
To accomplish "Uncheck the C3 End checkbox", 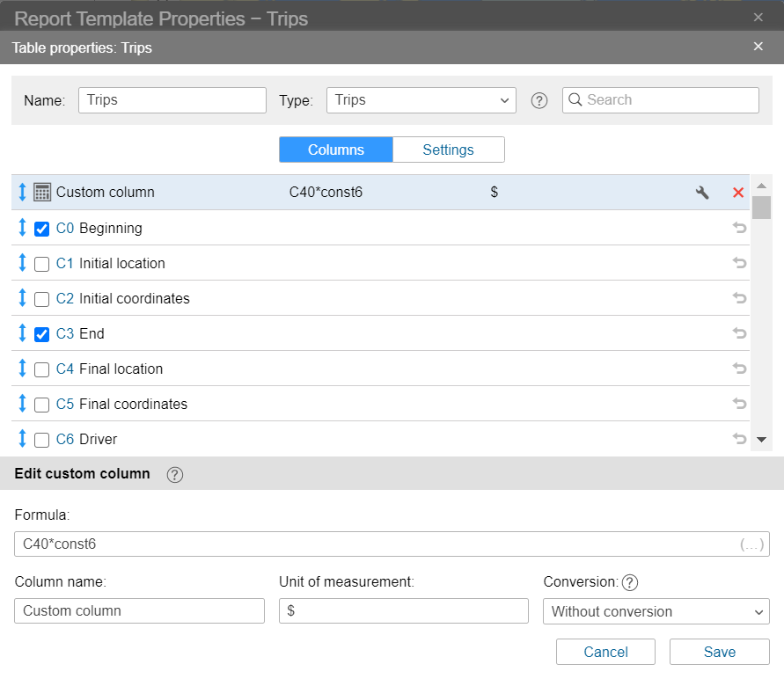I will coord(41,334).
